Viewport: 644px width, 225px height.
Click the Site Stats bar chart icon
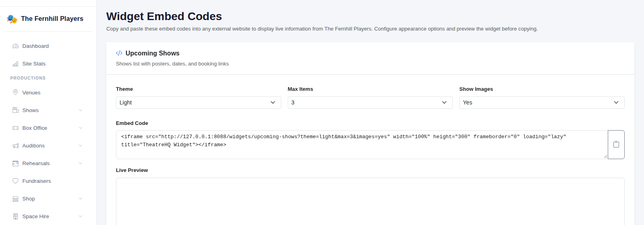click(x=15, y=64)
